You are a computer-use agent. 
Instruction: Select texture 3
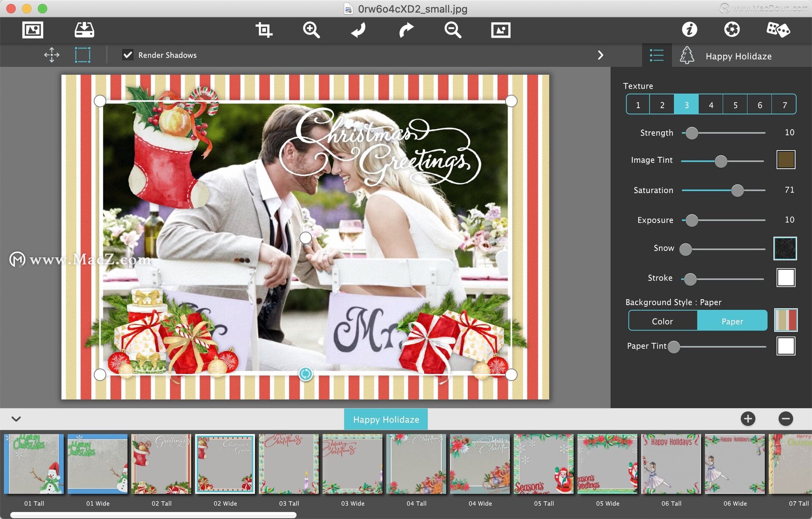pyautogui.click(x=686, y=104)
